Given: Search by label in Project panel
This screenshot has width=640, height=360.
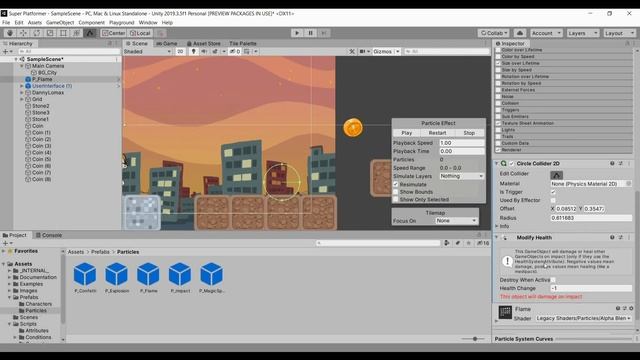Looking at the screenshot, I should click(458, 243).
